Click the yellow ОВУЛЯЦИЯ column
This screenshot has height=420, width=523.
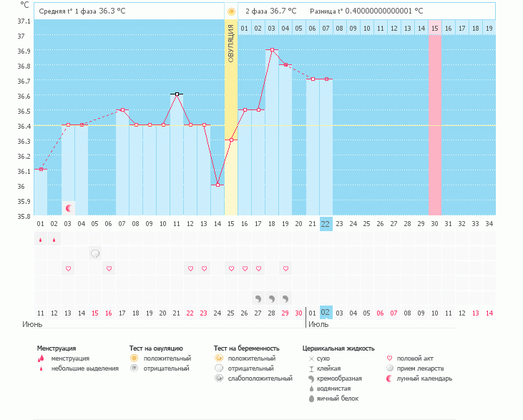(230, 118)
